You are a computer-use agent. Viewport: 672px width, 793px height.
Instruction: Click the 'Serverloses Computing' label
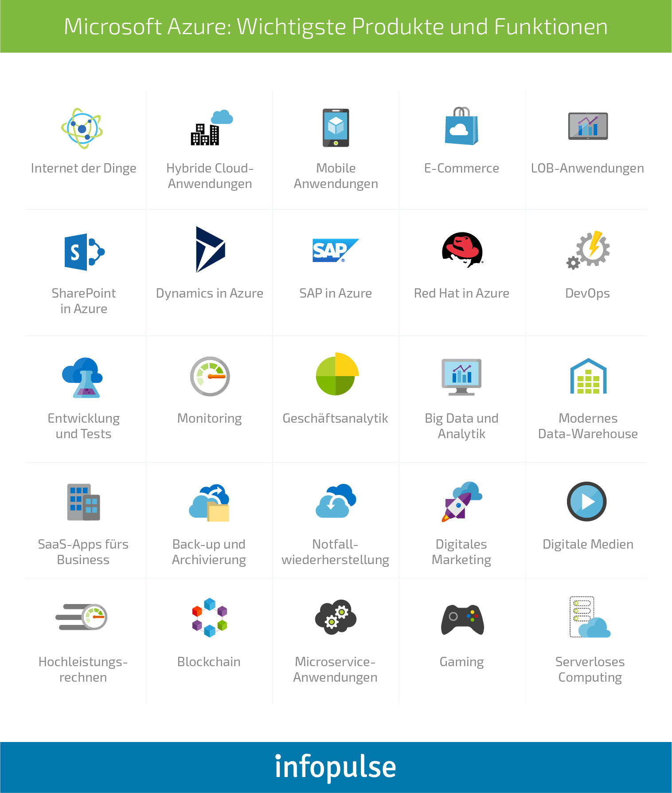[590, 670]
